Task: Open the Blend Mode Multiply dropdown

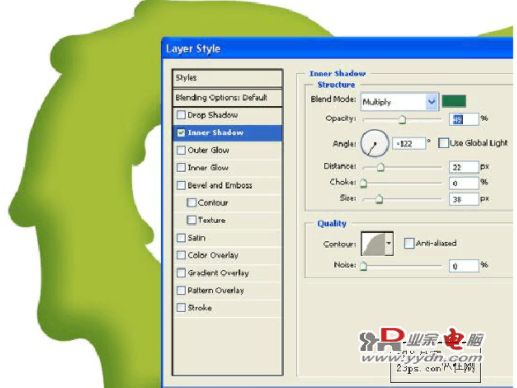Action: 399,102
